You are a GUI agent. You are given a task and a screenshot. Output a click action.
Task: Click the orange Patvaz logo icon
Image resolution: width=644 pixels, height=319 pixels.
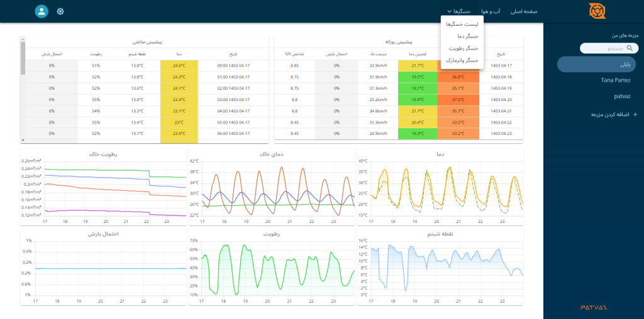597,11
